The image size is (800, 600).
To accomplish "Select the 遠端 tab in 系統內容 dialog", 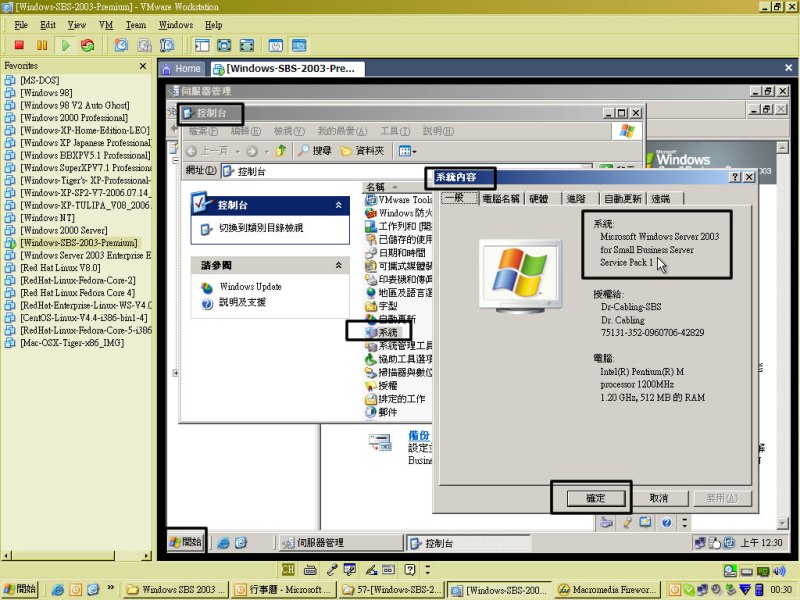I will 661,198.
